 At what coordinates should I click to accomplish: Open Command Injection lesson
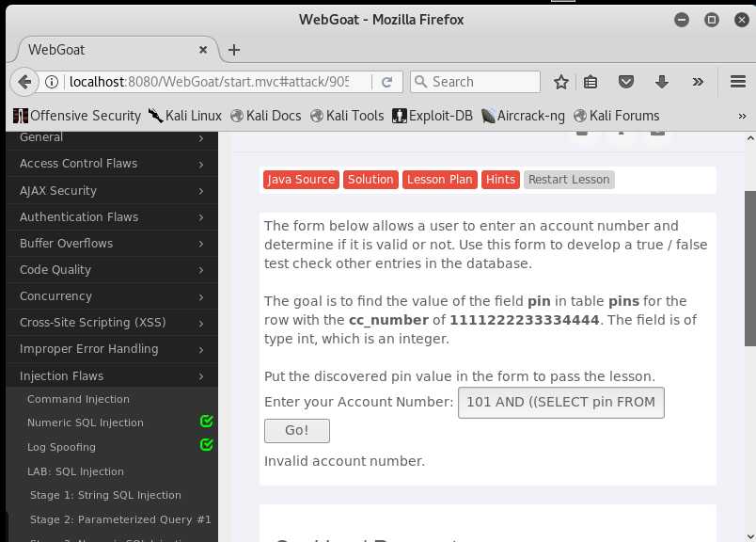click(x=78, y=399)
